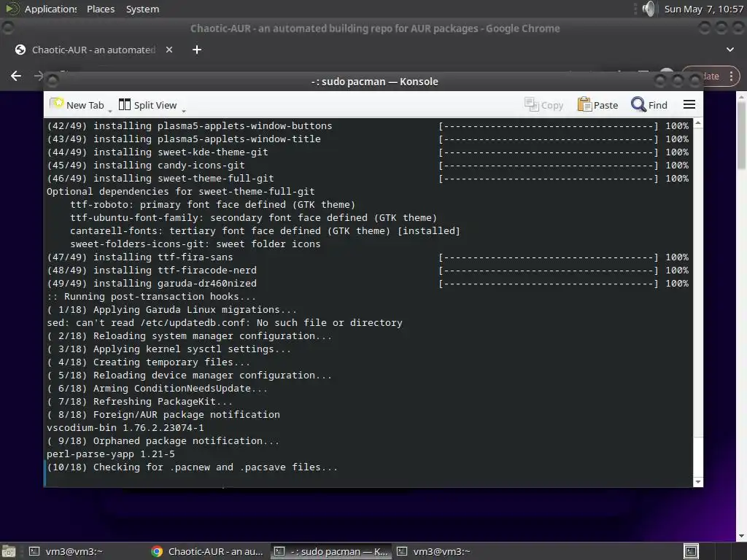The width and height of the screenshot is (747, 560).
Task: Click the Konsole scrollbar up arrow
Action: [698, 122]
